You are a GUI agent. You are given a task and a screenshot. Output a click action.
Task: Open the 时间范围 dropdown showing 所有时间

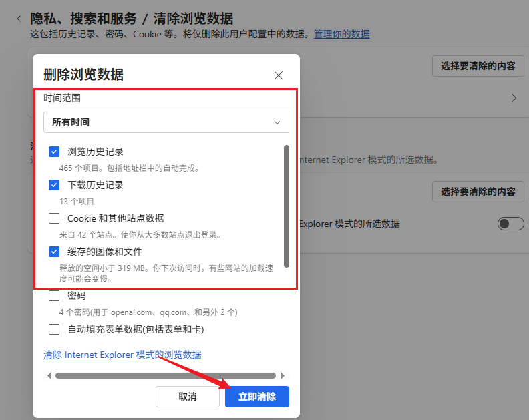point(166,122)
